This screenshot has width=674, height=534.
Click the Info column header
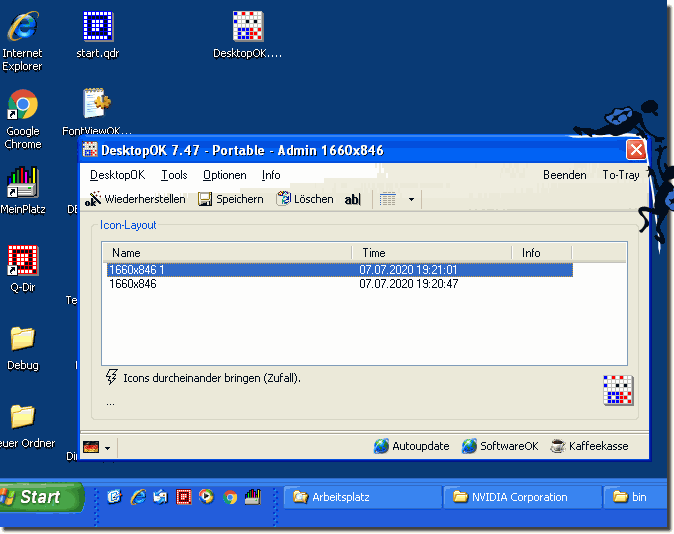pos(542,253)
